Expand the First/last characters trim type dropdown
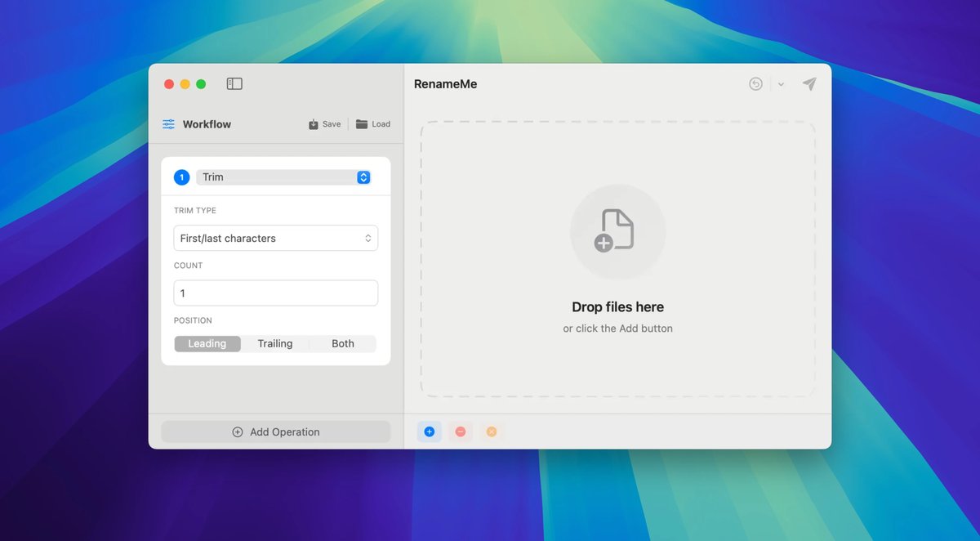The height and width of the screenshot is (541, 980). click(x=276, y=239)
